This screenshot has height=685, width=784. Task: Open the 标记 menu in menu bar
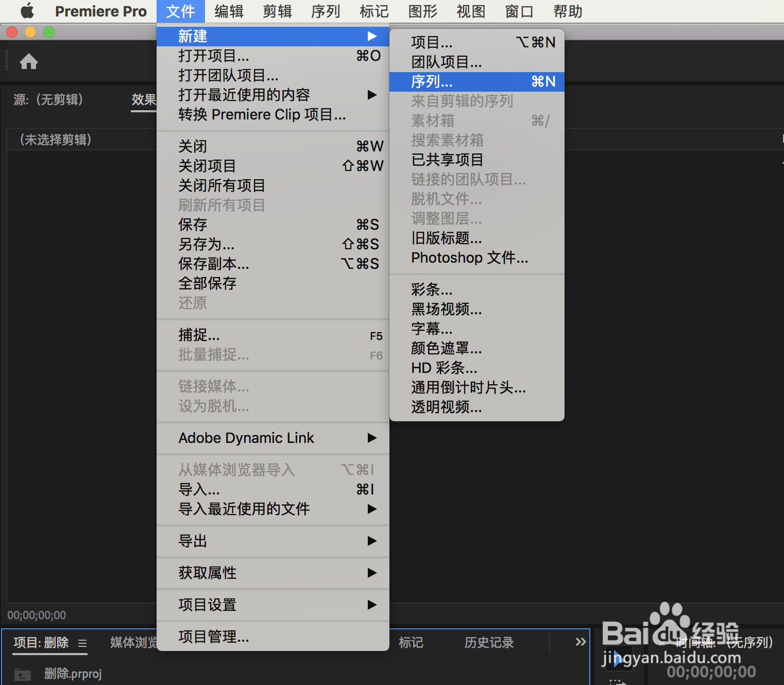point(374,11)
